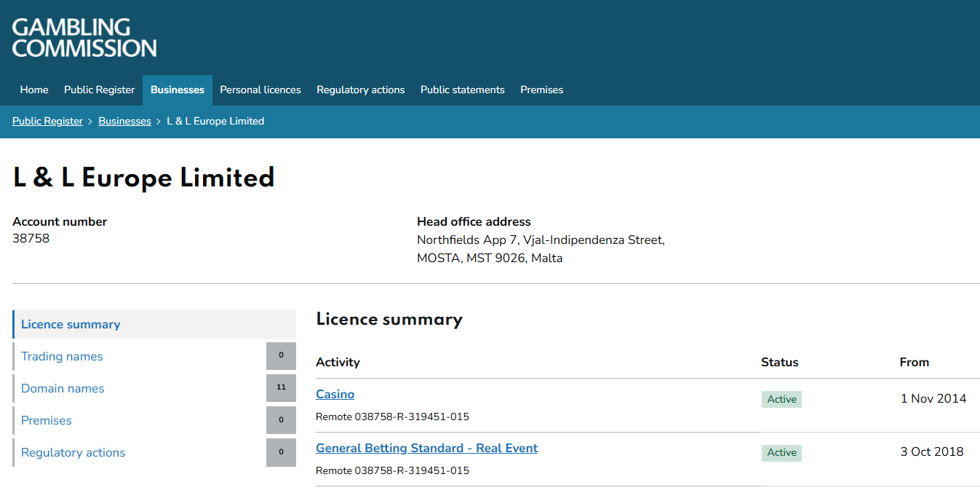Go to Public Register in navigation bar
This screenshot has width=980, height=501.
tap(100, 90)
